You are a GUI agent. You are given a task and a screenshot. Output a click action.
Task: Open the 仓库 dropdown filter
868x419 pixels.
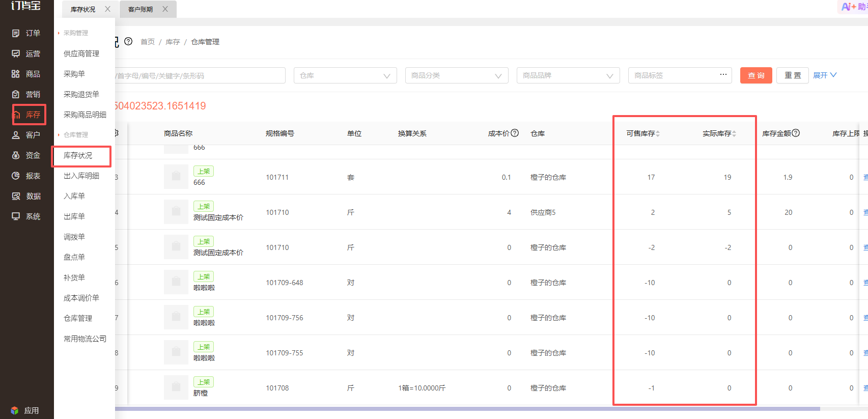[x=345, y=75]
